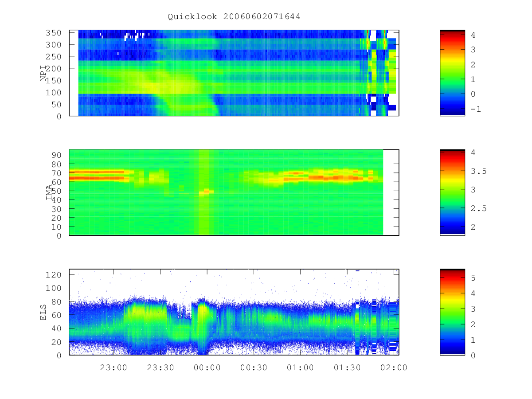532x399 pixels.
Task: Click the 00:30 time axis label
Action: click(254, 368)
